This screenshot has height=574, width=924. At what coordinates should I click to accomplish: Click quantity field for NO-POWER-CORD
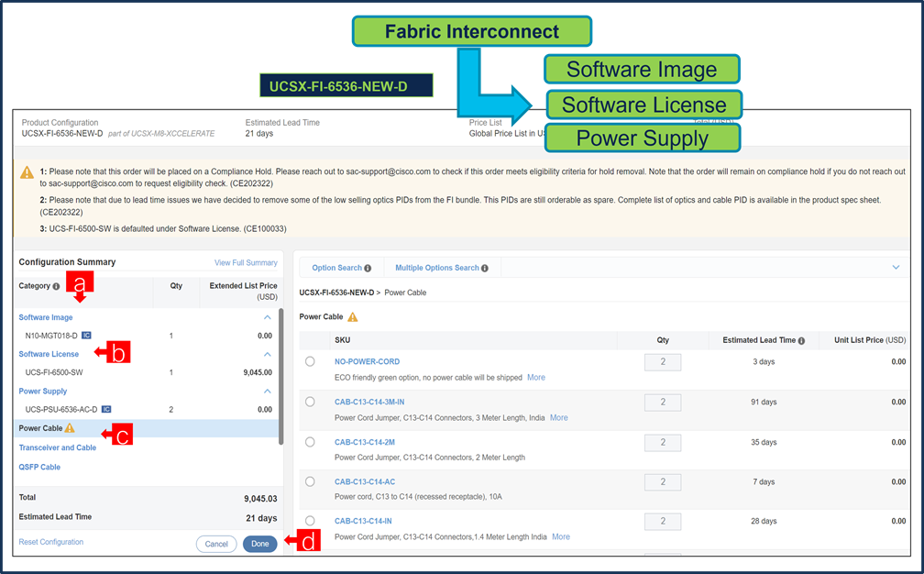663,362
